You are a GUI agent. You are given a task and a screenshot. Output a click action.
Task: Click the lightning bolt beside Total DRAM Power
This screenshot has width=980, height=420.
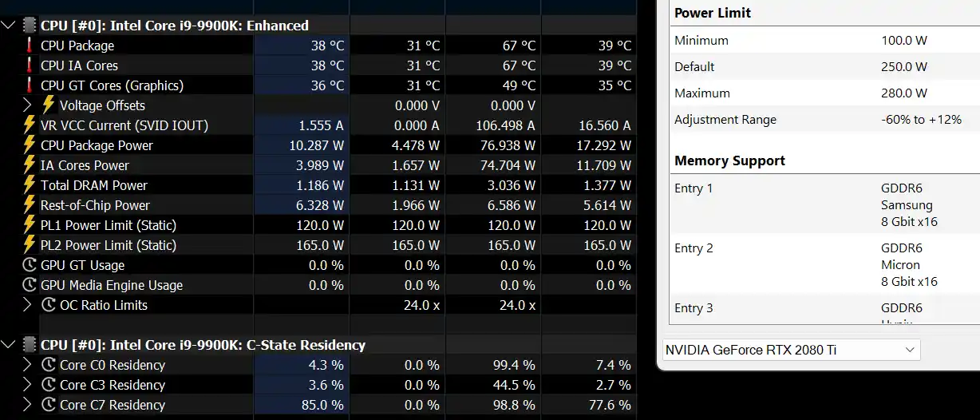[30, 185]
